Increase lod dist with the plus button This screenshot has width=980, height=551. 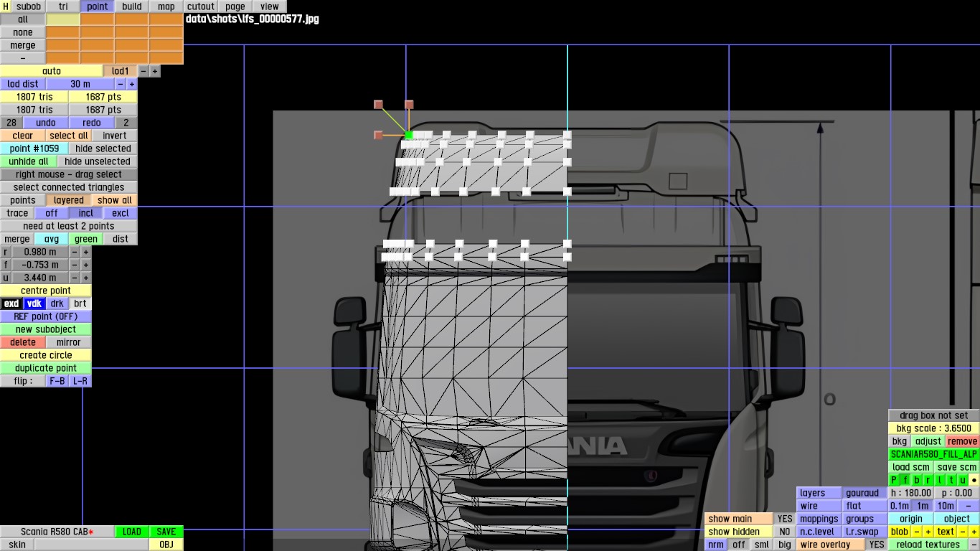coord(132,84)
